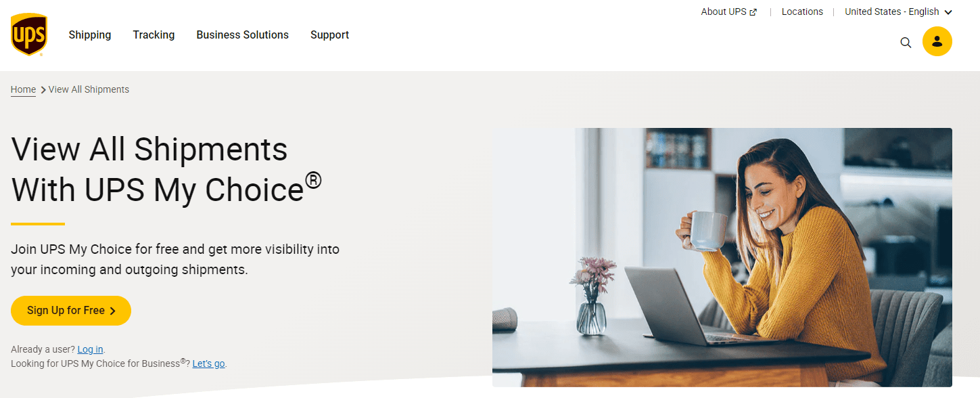Click the Sign Up for Free button
The image size is (980, 398).
click(71, 311)
